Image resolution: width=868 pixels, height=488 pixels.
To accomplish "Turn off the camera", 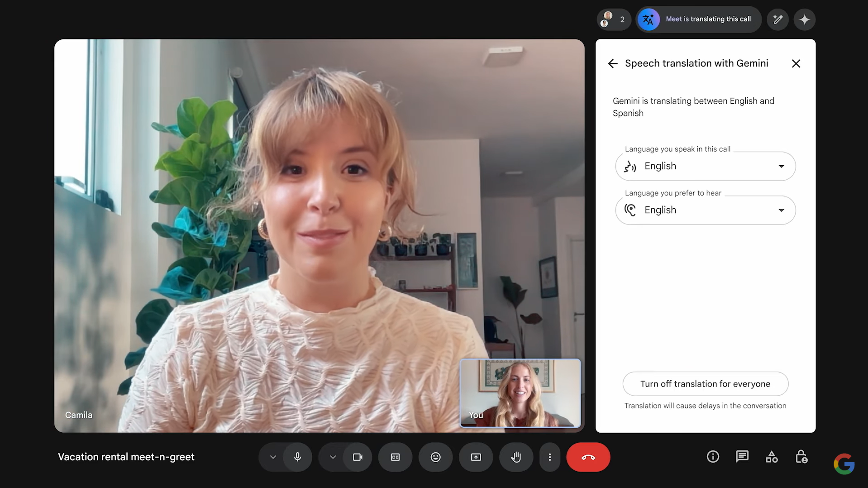I will [x=358, y=457].
